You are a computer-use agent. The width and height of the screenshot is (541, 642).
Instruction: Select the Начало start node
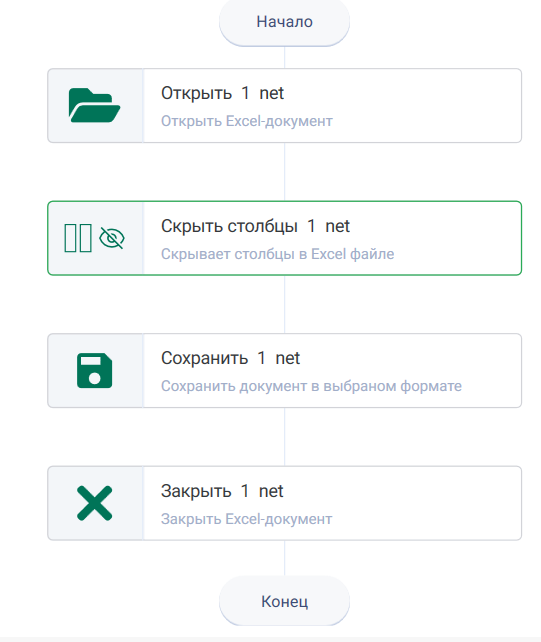pos(284,22)
